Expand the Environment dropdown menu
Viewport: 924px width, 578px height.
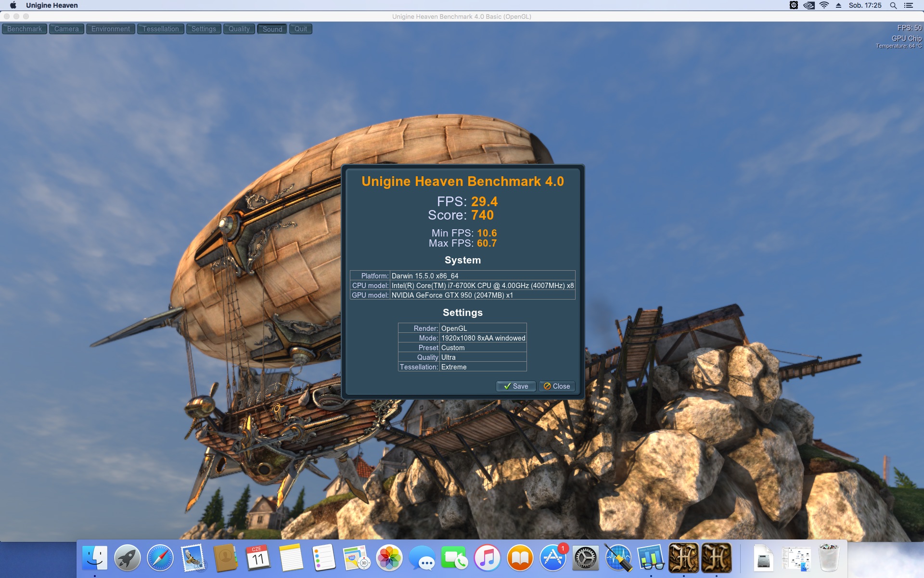coord(110,29)
